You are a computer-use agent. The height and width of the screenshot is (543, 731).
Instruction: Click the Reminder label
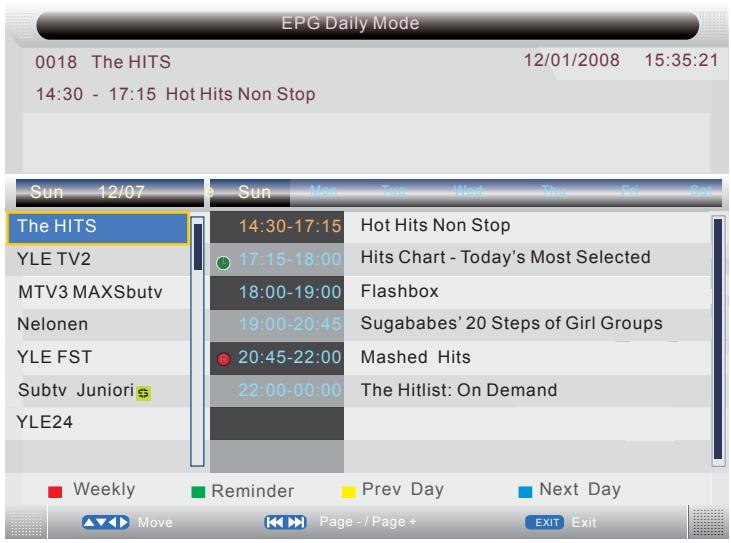pyautogui.click(x=253, y=491)
